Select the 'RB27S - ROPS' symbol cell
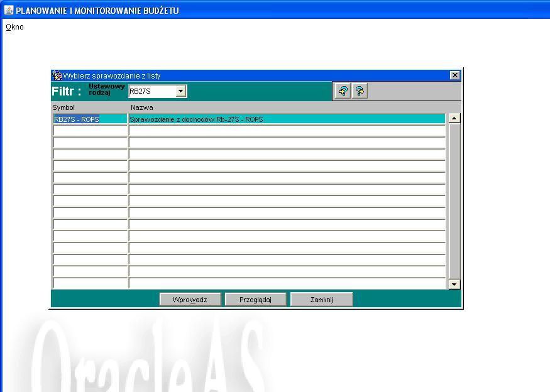The width and height of the screenshot is (550, 392). coord(90,119)
